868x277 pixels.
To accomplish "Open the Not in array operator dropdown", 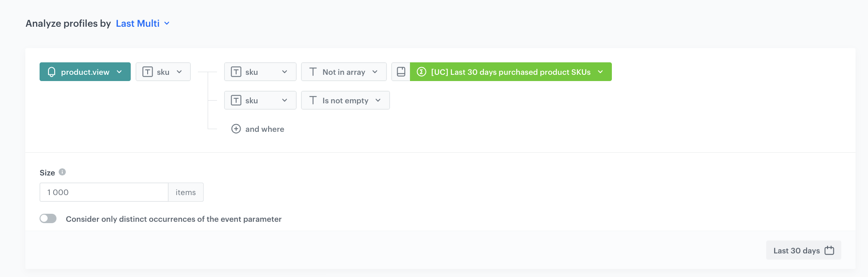I will pyautogui.click(x=344, y=72).
